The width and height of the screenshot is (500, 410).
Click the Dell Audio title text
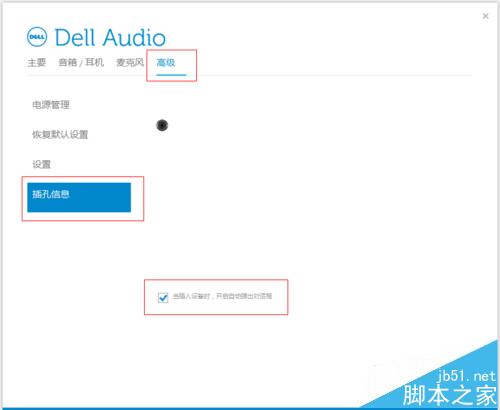coord(110,37)
